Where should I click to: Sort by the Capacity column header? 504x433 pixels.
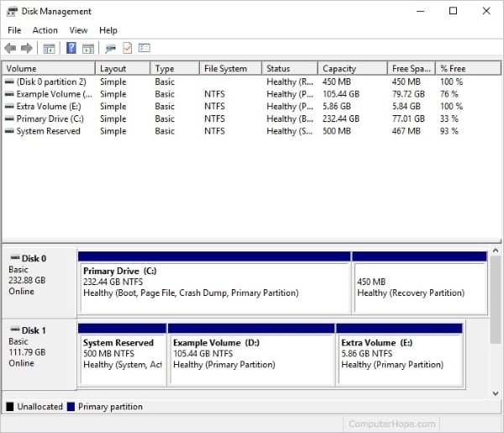tap(353, 68)
